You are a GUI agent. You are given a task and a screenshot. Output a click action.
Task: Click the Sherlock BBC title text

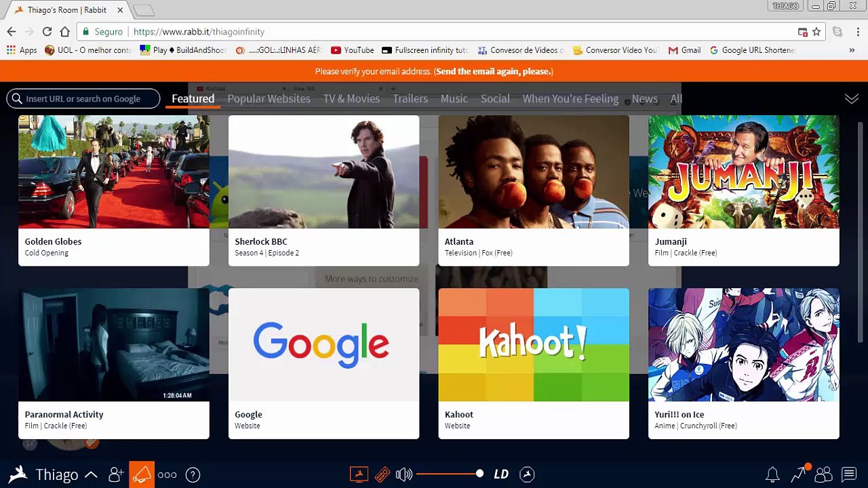(261, 241)
